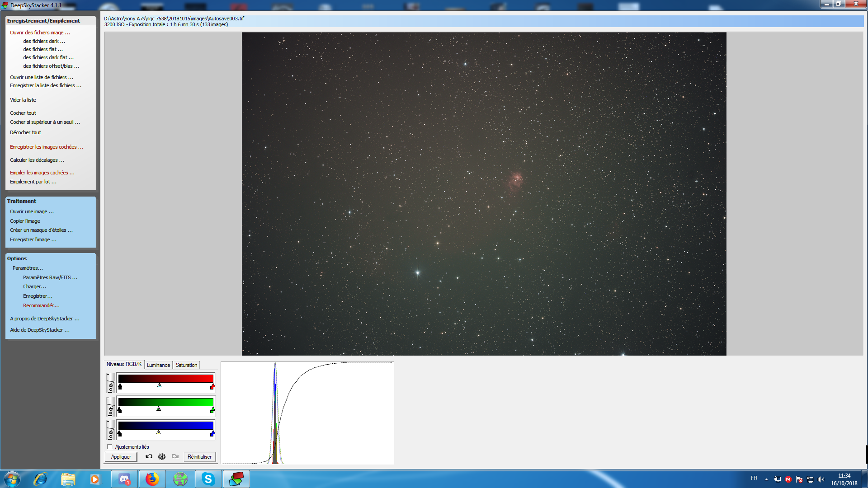
Task: Switch to the Luminance tab
Action: point(158,365)
